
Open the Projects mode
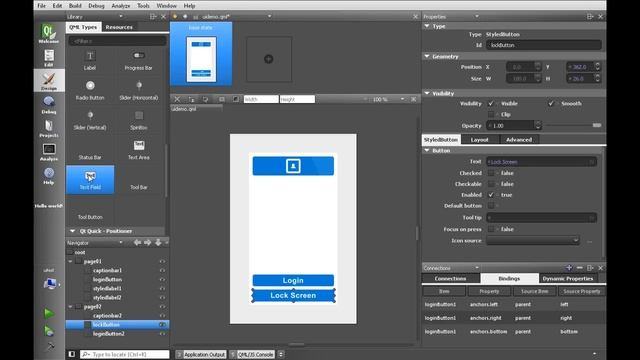click(x=49, y=128)
